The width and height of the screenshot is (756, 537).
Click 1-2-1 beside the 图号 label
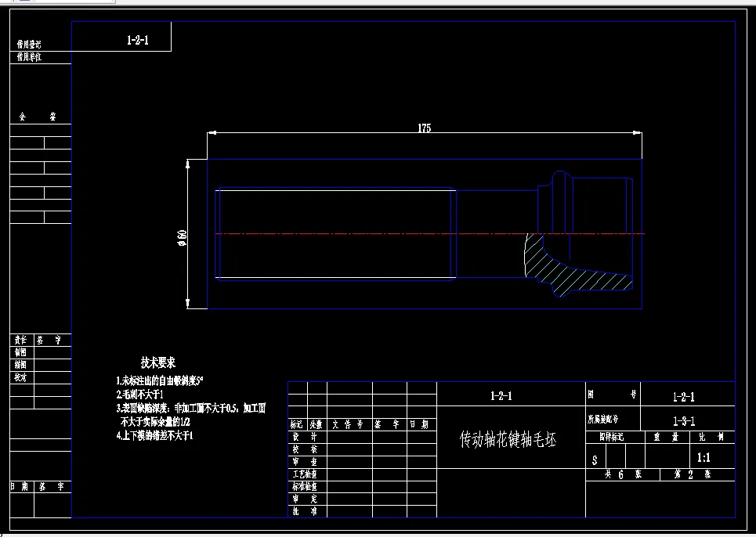click(x=684, y=397)
